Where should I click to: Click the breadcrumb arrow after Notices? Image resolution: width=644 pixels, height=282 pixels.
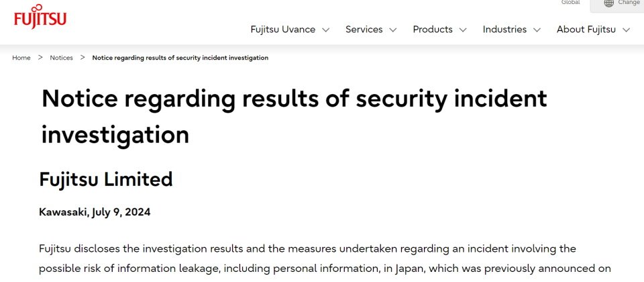point(83,58)
